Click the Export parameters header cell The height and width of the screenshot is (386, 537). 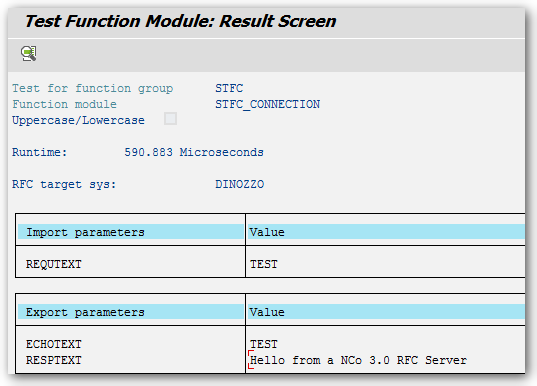[130, 312]
